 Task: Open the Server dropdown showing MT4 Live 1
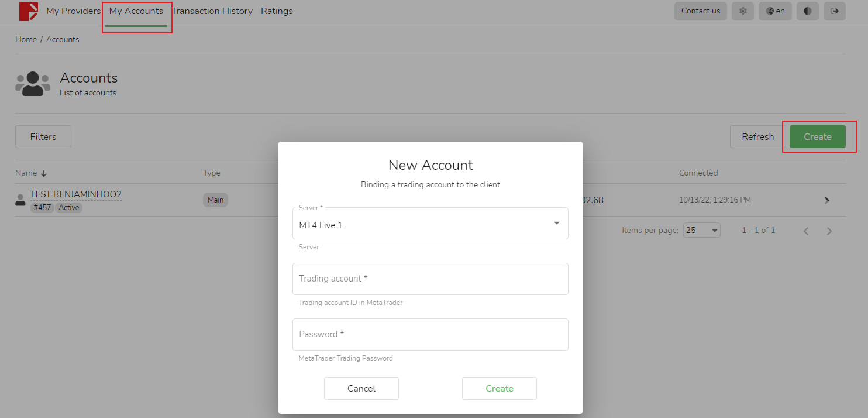pyautogui.click(x=430, y=224)
